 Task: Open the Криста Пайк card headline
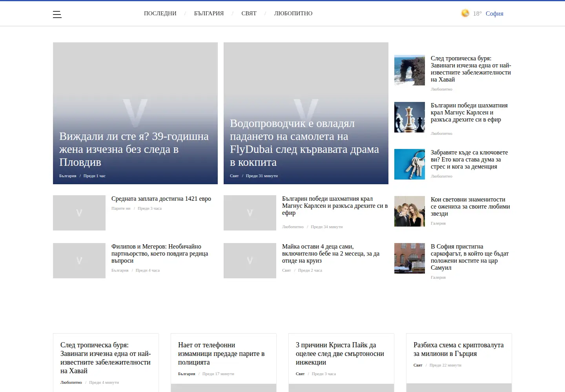(340, 354)
